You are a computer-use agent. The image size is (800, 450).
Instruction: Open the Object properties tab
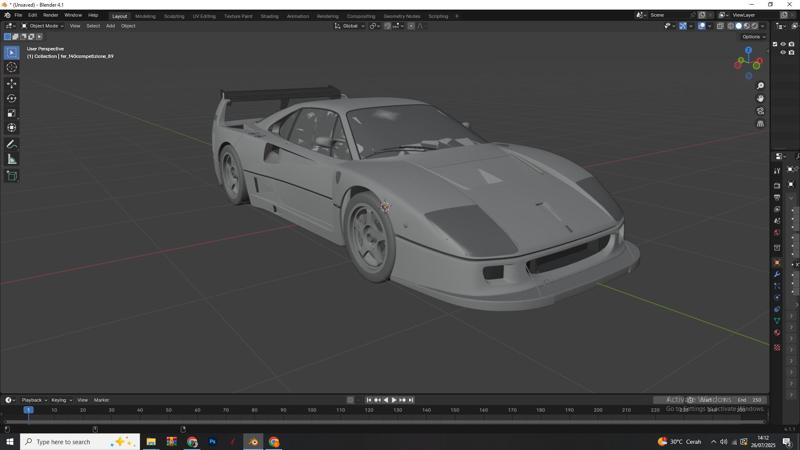coord(777,263)
